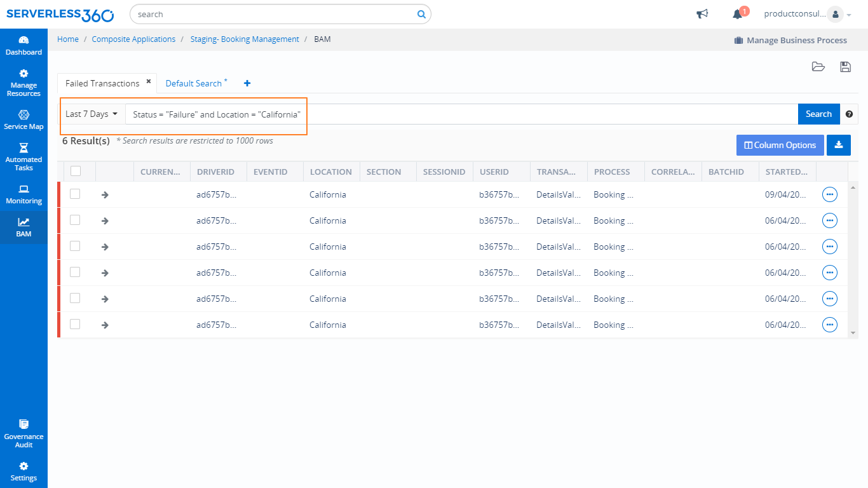Sort by the SESSIONID column header
Viewport: 868px width, 488px height.
444,172
